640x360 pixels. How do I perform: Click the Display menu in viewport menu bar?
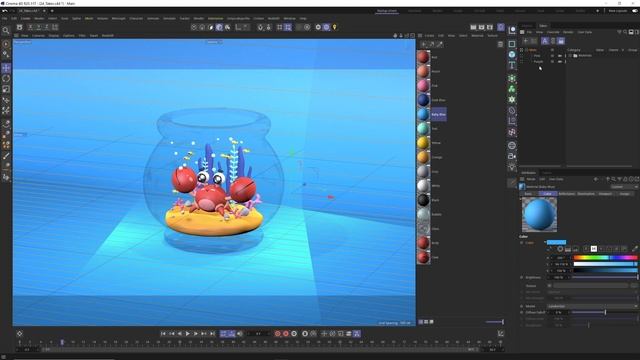53,36
